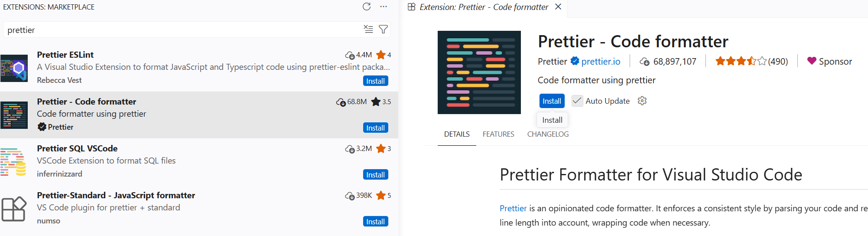This screenshot has width=868, height=236.
Task: Click the verified badge next to prettier.io
Action: (575, 61)
